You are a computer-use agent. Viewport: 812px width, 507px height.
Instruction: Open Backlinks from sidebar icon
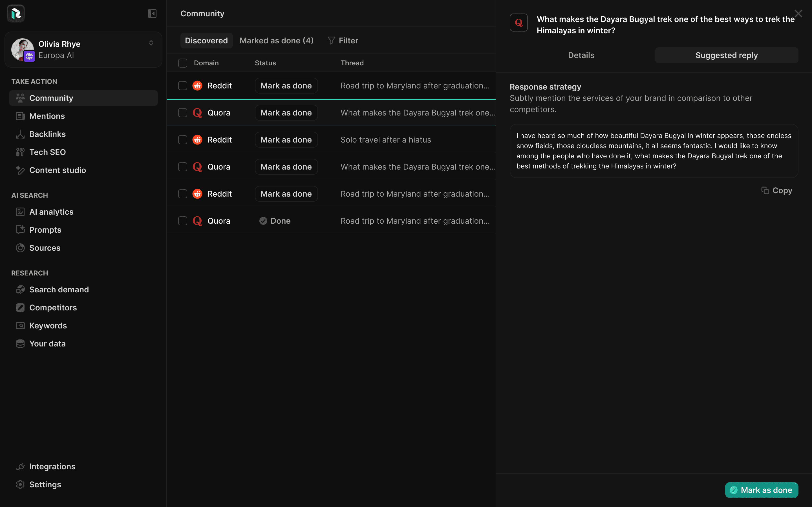click(20, 134)
